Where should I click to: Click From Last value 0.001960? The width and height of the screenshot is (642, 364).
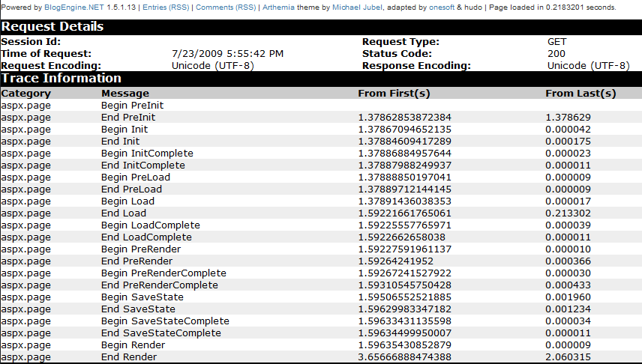[568, 297]
